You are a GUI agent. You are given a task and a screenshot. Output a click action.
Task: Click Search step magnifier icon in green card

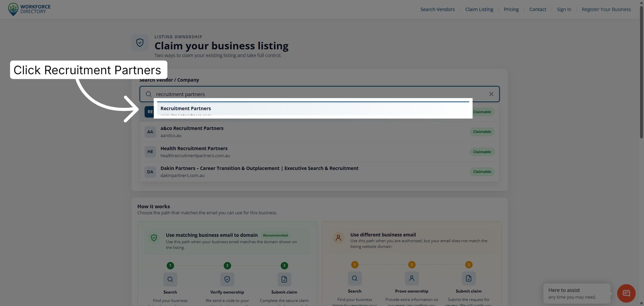pyautogui.click(x=170, y=279)
